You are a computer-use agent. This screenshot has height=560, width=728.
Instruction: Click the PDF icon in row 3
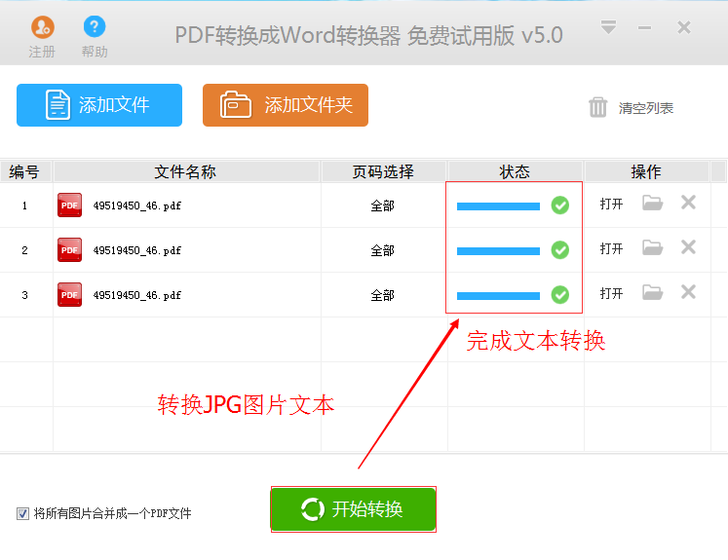(69, 295)
